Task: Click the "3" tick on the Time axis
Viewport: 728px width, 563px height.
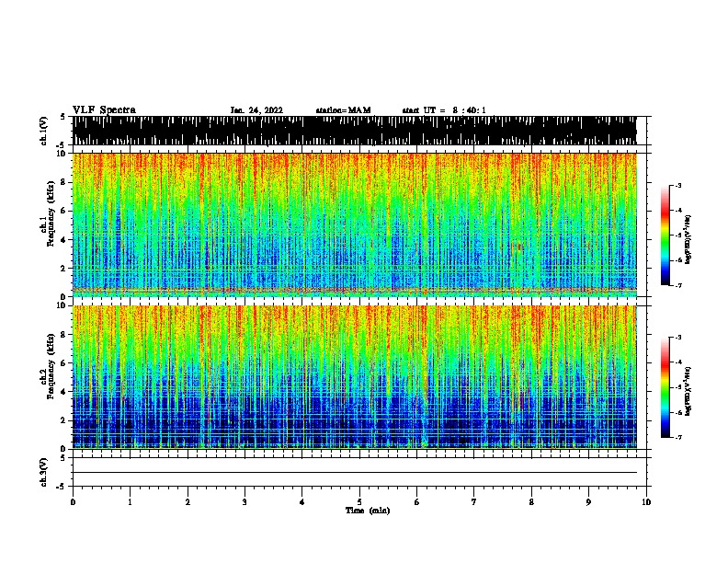Action: [x=245, y=502]
